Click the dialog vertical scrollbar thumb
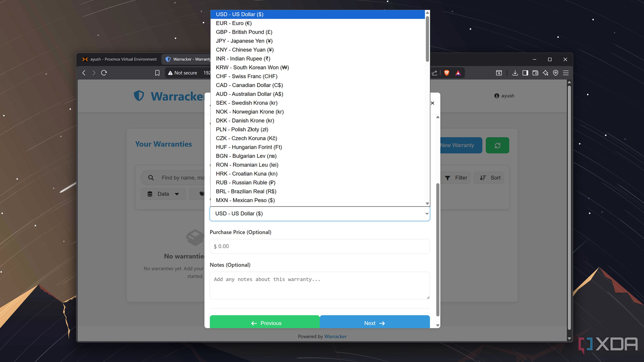The height and width of the screenshot is (362, 644). point(438,250)
